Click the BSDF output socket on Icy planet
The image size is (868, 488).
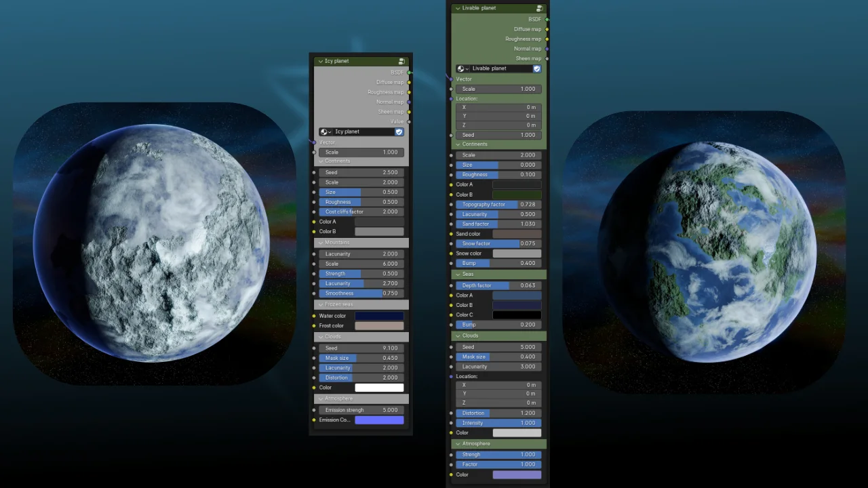click(409, 72)
